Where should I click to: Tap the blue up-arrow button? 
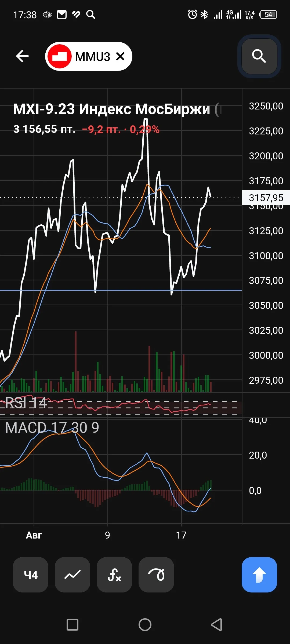pos(259,575)
